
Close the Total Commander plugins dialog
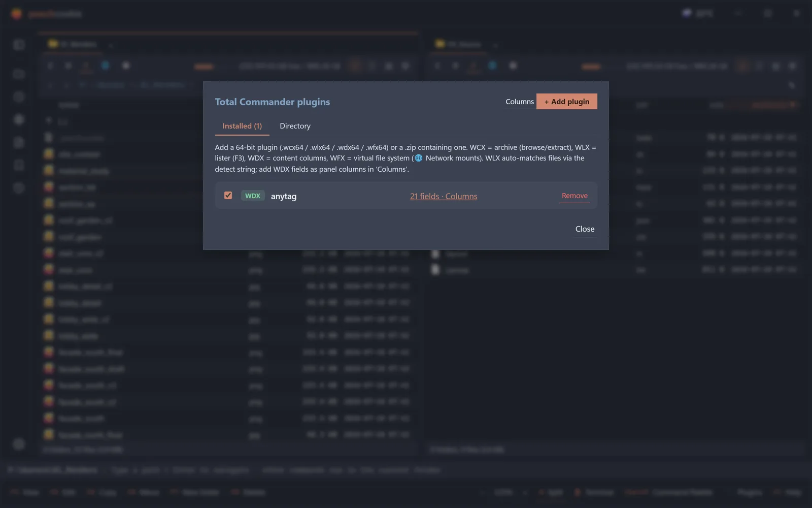point(585,229)
